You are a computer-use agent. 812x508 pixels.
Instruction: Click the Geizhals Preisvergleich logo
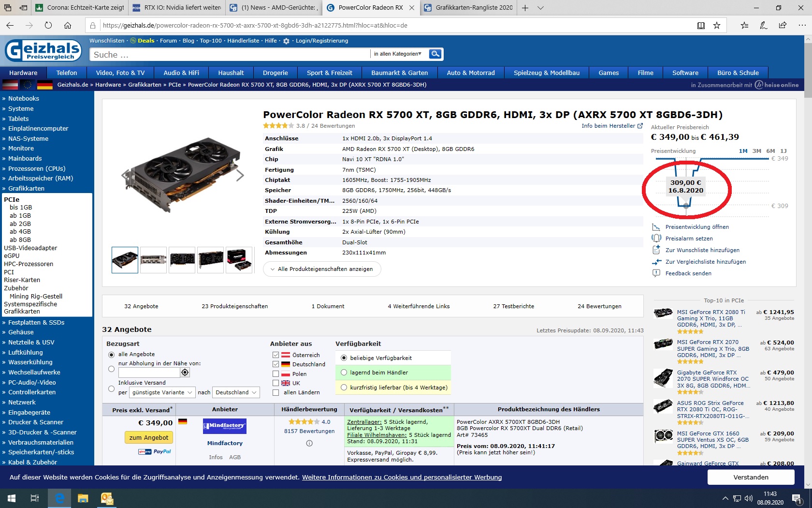pos(43,50)
